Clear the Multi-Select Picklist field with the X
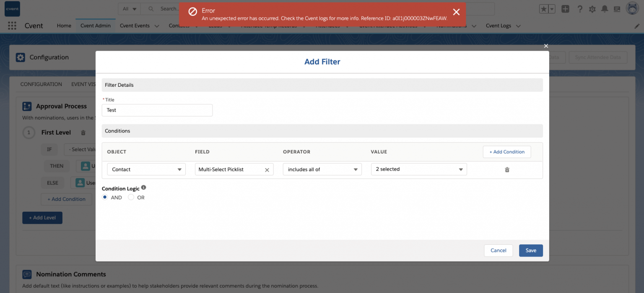644x293 pixels. [x=267, y=169]
